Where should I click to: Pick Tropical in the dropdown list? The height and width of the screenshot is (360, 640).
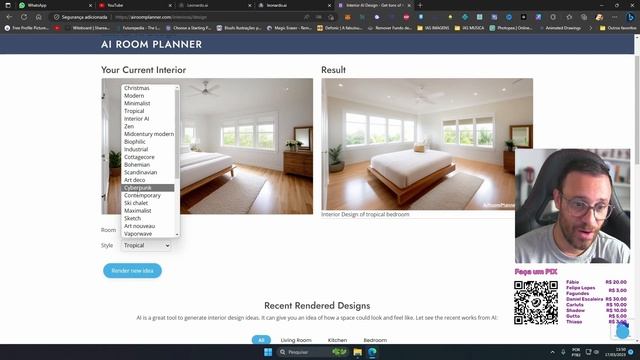[148, 111]
